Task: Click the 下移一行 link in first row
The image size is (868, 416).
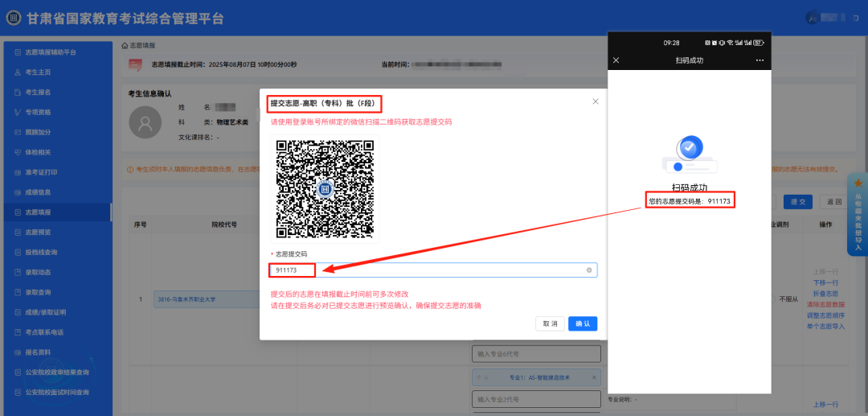Action: point(825,282)
